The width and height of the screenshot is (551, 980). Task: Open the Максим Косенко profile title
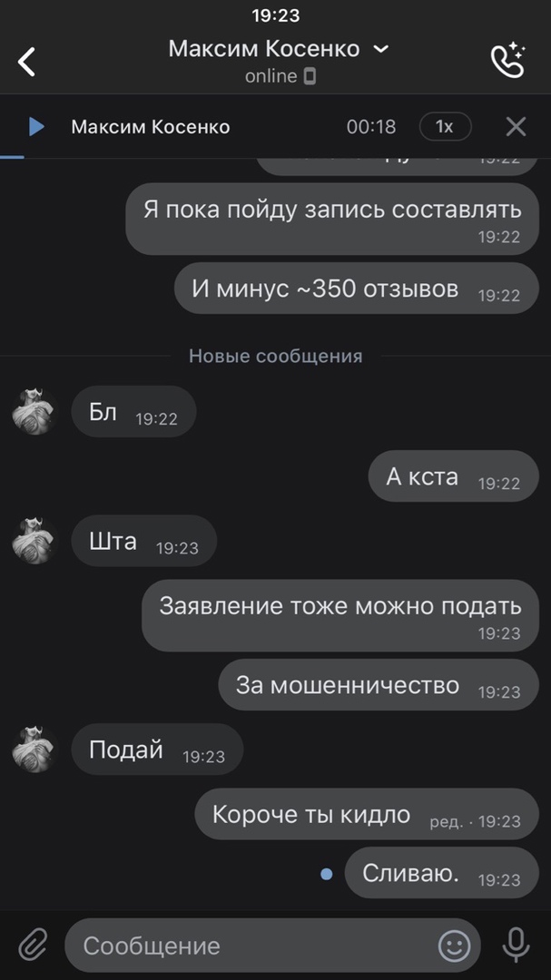pos(264,49)
